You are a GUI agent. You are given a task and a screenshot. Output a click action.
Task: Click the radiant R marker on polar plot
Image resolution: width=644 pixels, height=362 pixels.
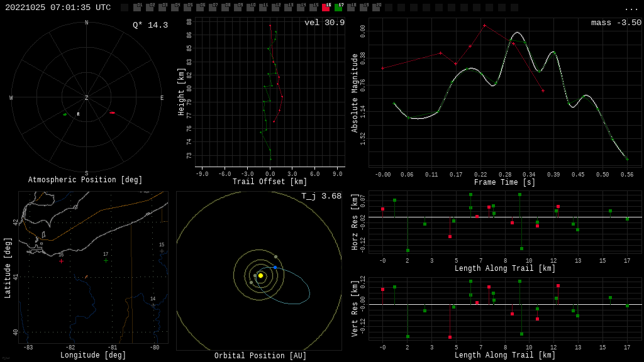[79, 114]
